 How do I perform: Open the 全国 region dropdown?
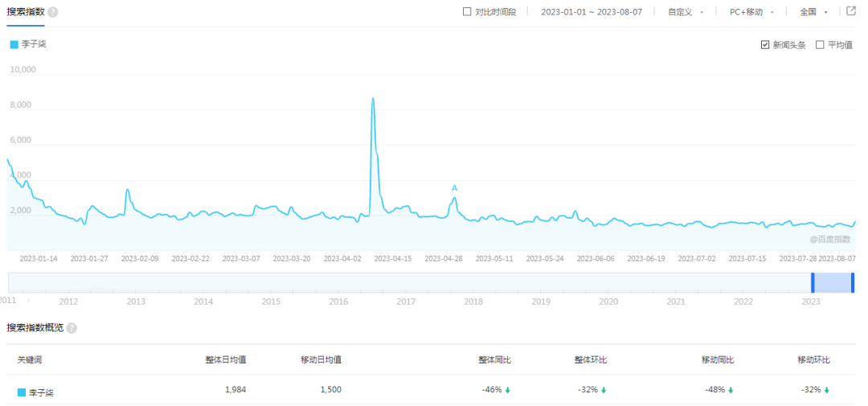coord(813,12)
